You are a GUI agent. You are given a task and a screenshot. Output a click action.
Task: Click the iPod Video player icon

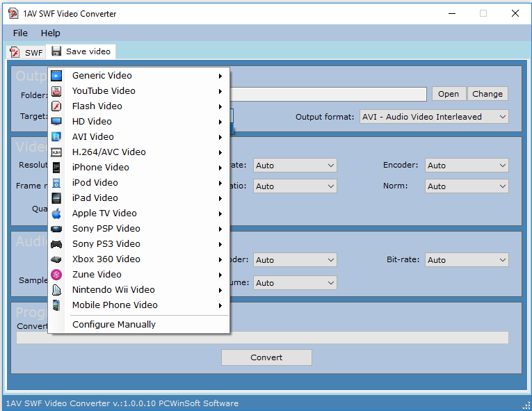pos(56,183)
